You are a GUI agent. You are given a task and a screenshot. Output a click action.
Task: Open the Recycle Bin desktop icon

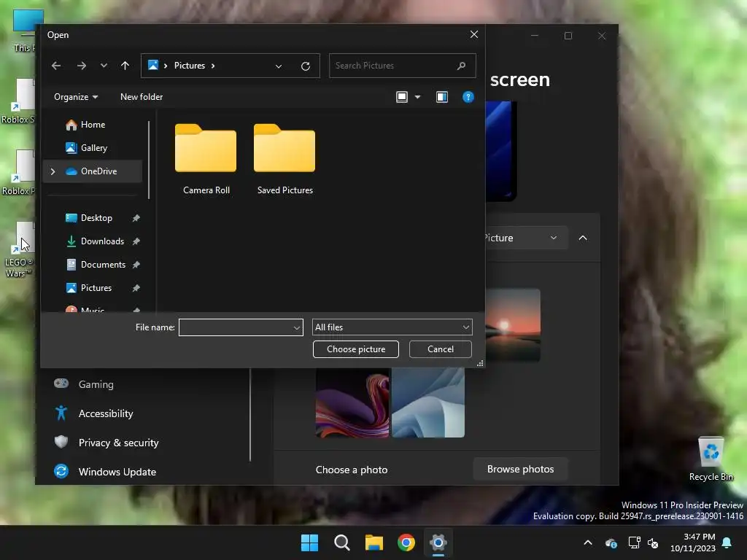click(x=711, y=459)
